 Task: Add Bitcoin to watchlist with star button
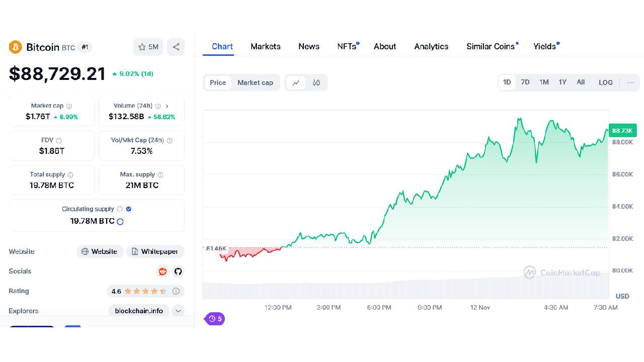(x=148, y=47)
